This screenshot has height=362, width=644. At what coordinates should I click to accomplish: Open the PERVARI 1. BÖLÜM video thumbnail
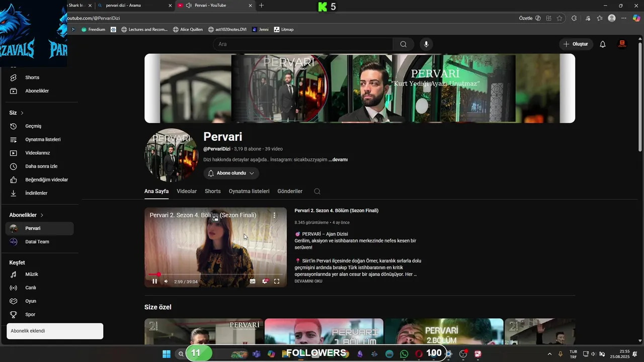coord(324,331)
